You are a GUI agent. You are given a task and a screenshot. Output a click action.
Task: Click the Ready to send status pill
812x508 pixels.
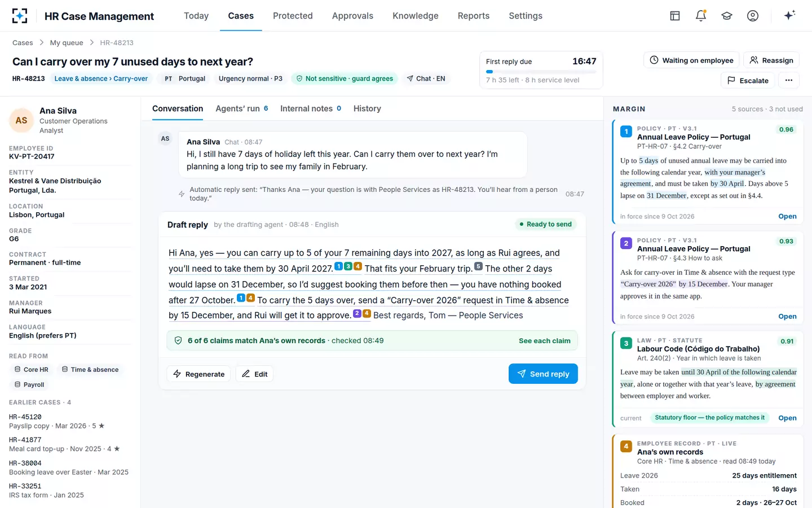coord(545,224)
